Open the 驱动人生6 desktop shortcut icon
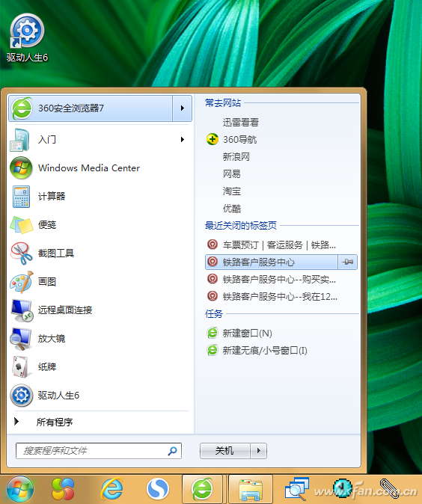422x504 pixels. pos(27,38)
